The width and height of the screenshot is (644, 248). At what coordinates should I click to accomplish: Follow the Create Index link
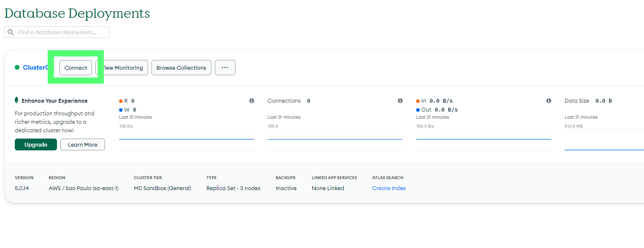[x=389, y=188]
